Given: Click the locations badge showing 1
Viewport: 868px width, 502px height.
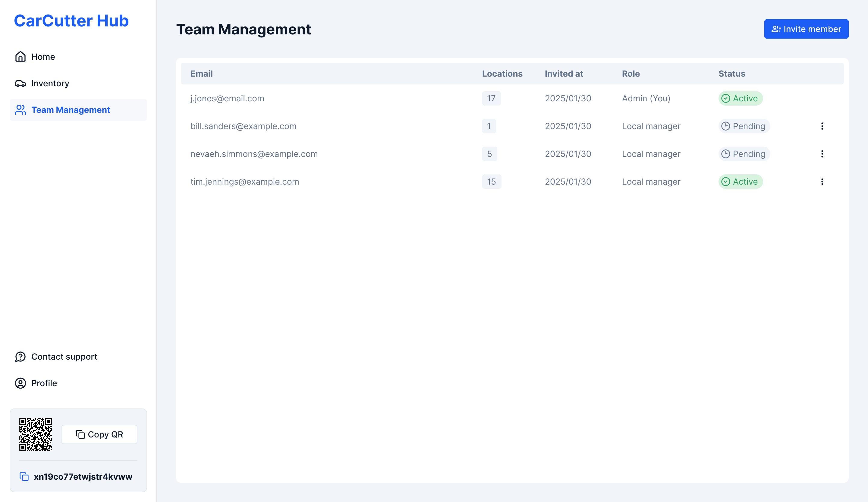Looking at the screenshot, I should pos(489,126).
